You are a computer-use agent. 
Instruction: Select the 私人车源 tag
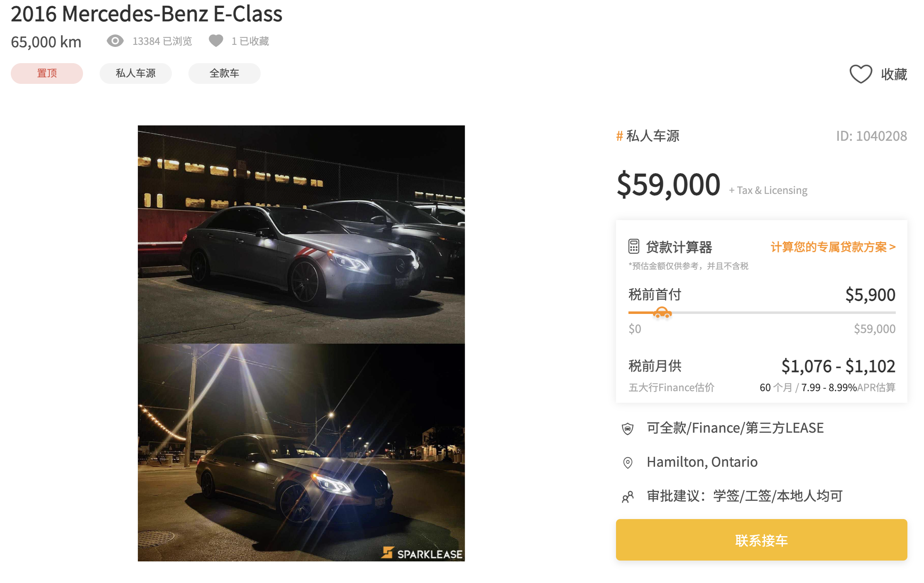click(136, 73)
